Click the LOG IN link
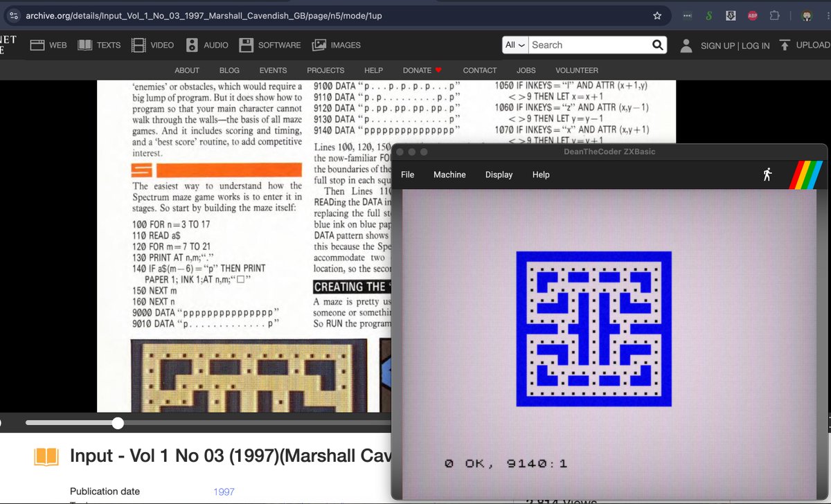Screen dimensions: 831x504 tap(756, 46)
